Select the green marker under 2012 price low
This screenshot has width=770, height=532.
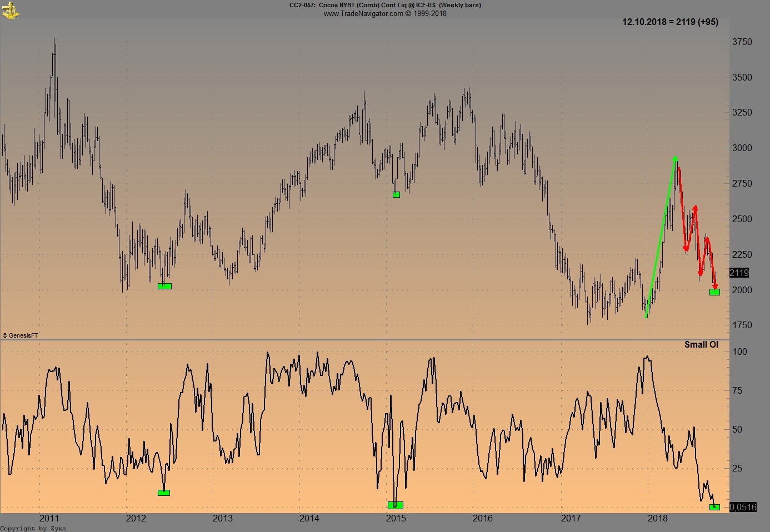coord(164,286)
